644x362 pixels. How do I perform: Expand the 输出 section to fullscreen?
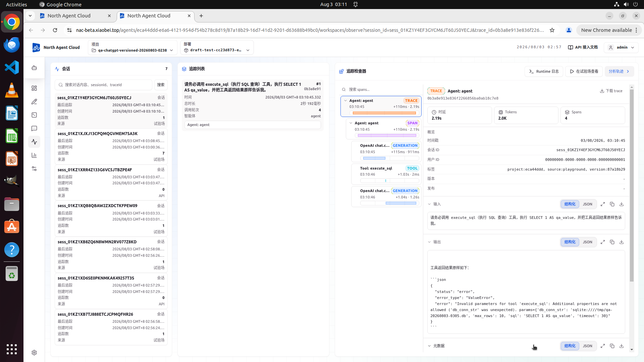603,242
